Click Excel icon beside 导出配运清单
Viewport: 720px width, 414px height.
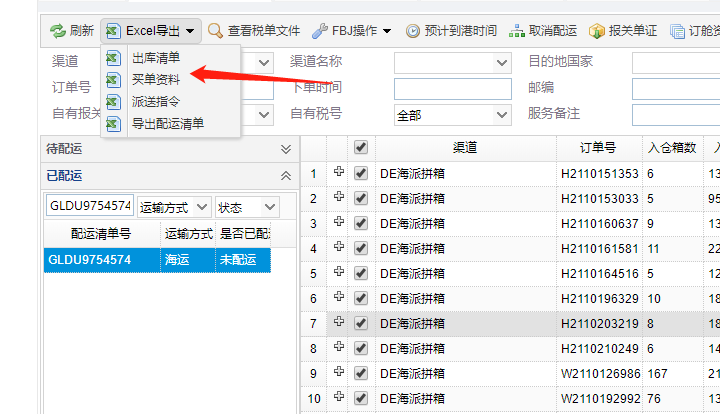[113, 124]
